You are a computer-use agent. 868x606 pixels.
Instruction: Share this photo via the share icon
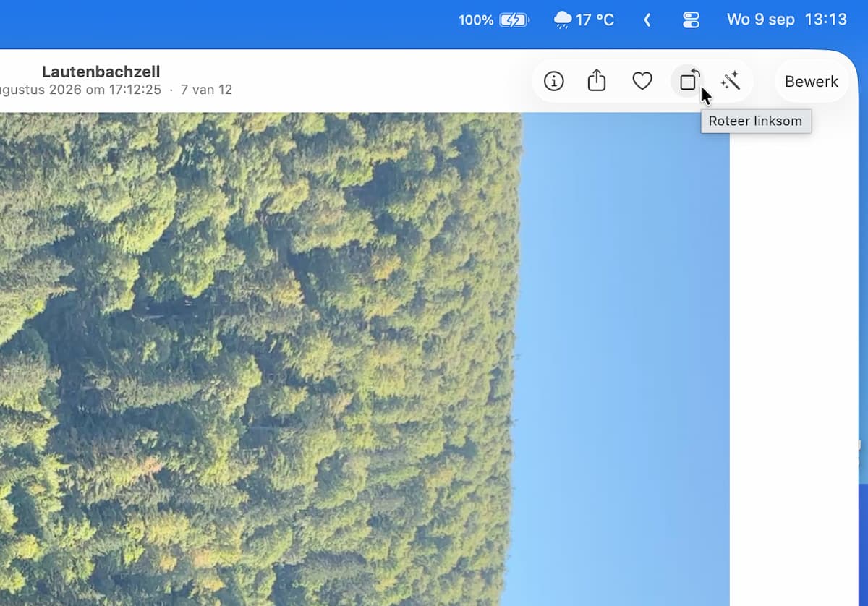pyautogui.click(x=597, y=80)
